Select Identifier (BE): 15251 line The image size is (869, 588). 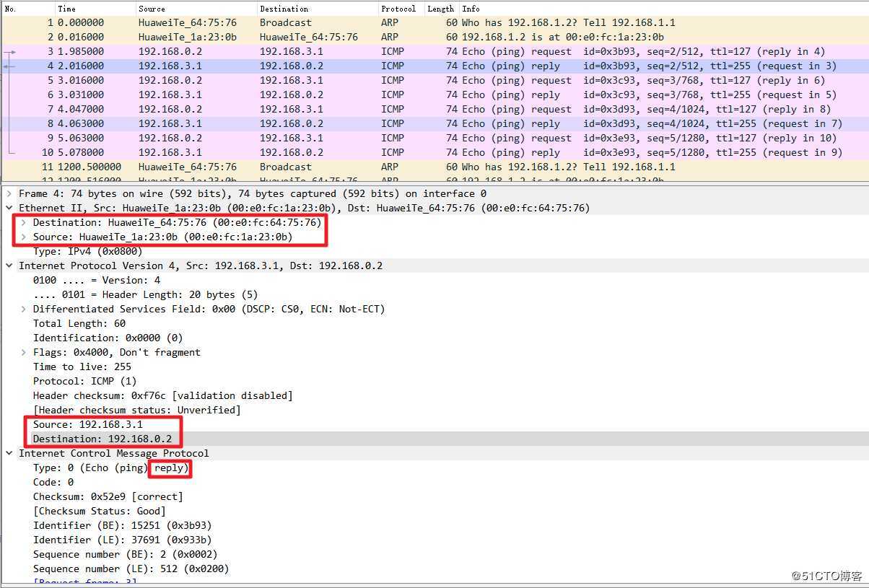click(122, 525)
